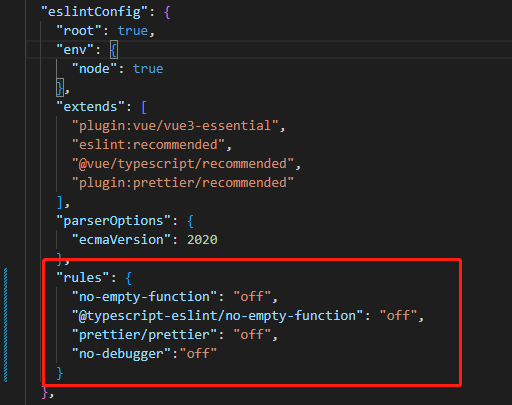The width and height of the screenshot is (512, 405).
Task: Click the "rules" key
Action: pyautogui.click(x=83, y=278)
